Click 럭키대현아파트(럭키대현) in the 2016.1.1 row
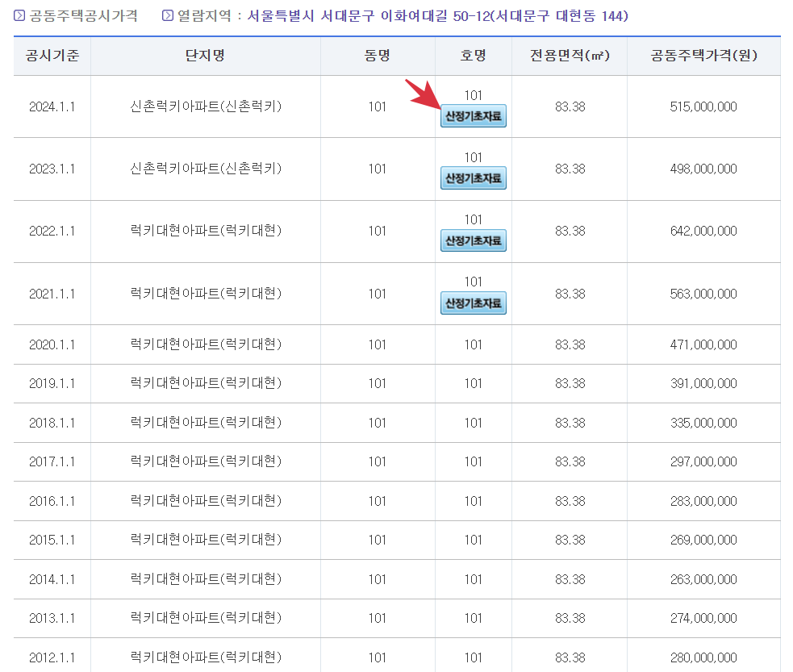The width and height of the screenshot is (793, 672). coord(206,501)
